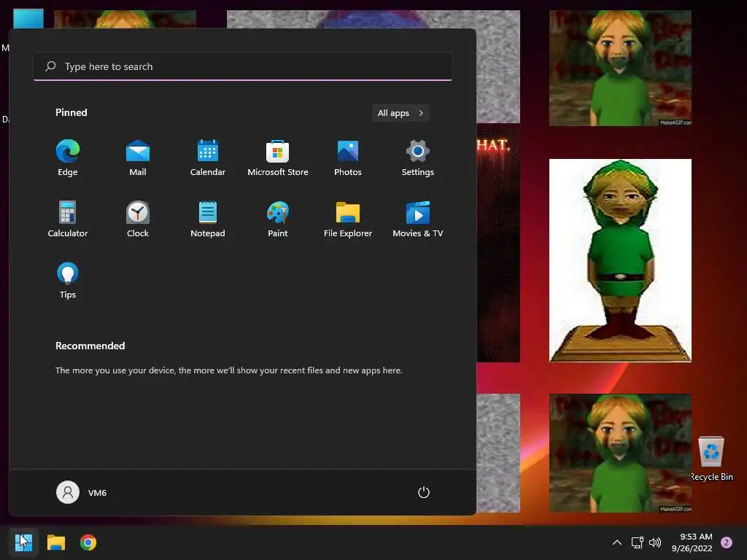Open Microsoft Store from pinned apps
747x560 pixels.
(278, 158)
